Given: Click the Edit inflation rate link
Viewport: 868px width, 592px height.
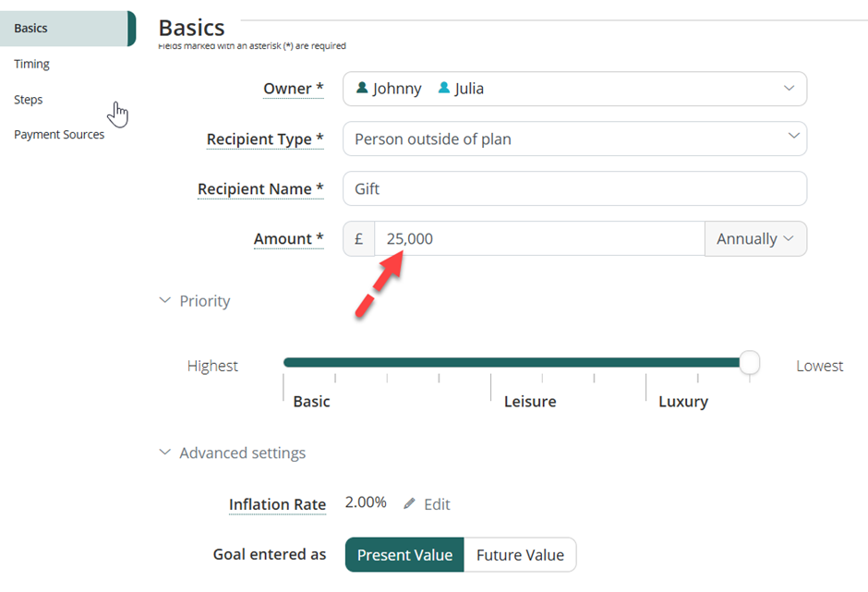Looking at the screenshot, I should pyautogui.click(x=437, y=504).
